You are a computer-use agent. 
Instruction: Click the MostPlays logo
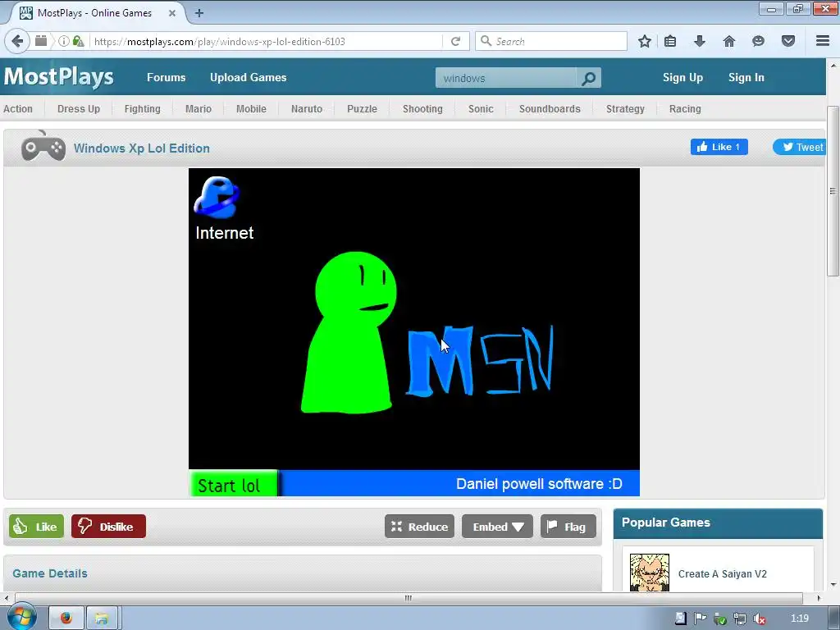click(x=59, y=76)
